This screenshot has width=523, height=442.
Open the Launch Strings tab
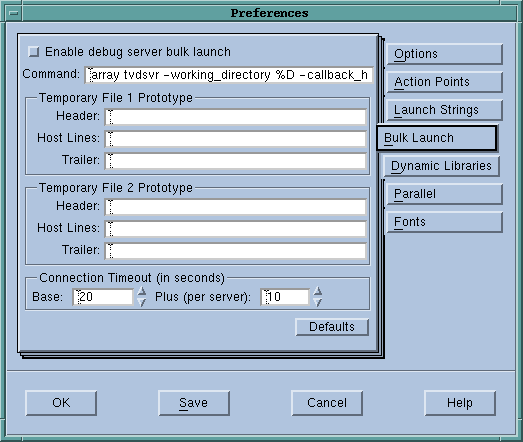coord(445,110)
